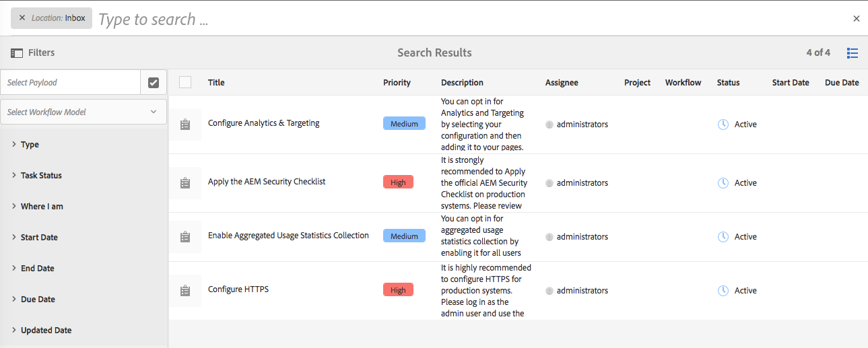Click task icon for Apply AEM Security Checklist
The width and height of the screenshot is (868, 348).
pos(185,183)
